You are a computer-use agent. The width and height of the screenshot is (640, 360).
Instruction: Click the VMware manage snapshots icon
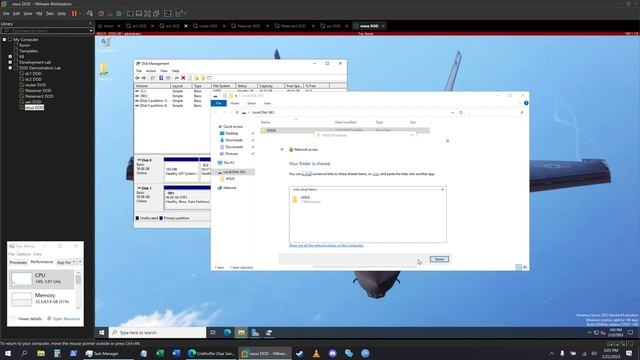click(x=119, y=13)
